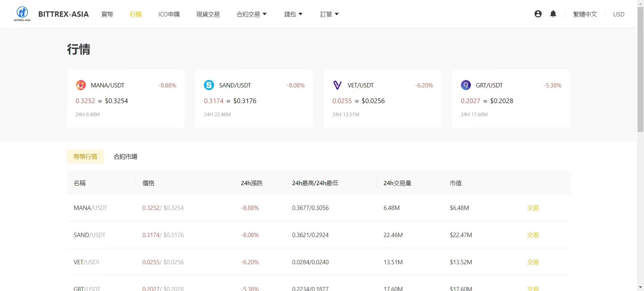The height and width of the screenshot is (291, 644).
Task: Open the user account profile icon
Action: (x=538, y=14)
